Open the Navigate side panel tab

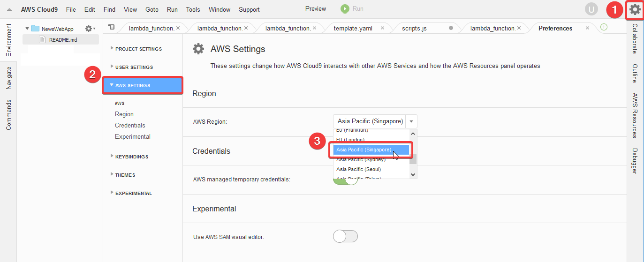[x=8, y=78]
